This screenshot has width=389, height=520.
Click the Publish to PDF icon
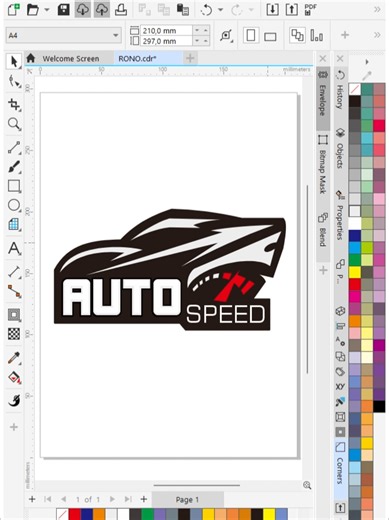pos(310,10)
